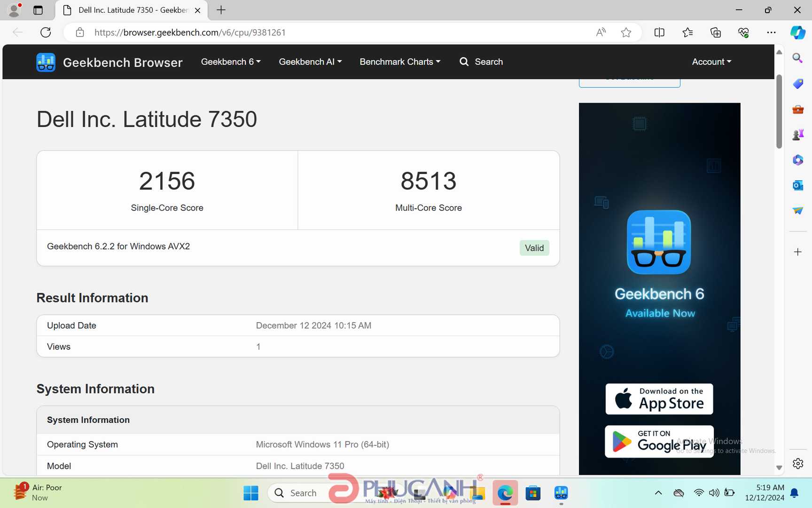812x508 pixels.
Task: Open a new browser tab
Action: [x=221, y=10]
